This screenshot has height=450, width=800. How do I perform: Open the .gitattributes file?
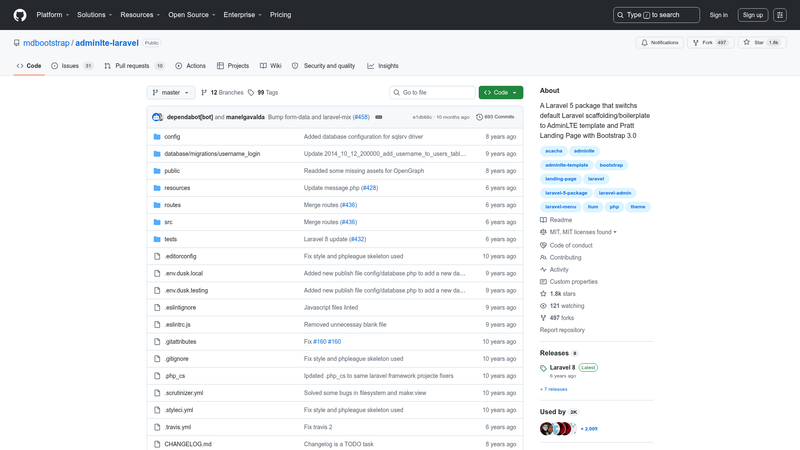180,342
